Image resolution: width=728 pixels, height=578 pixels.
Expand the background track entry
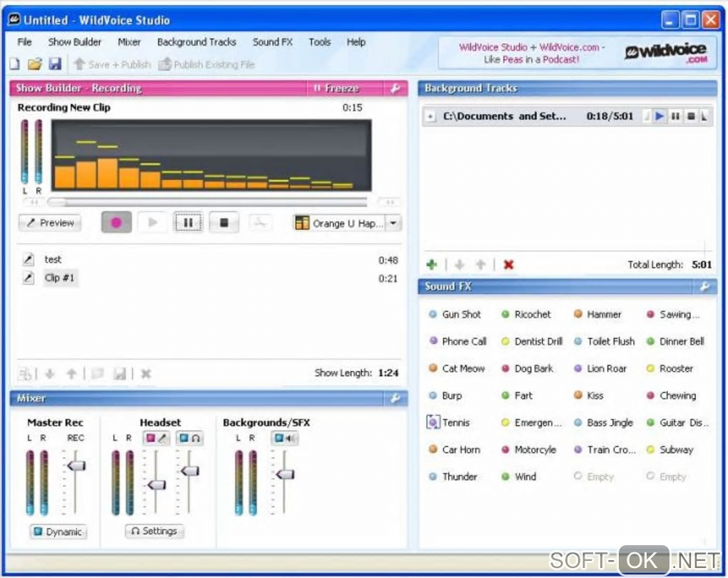coord(431,116)
